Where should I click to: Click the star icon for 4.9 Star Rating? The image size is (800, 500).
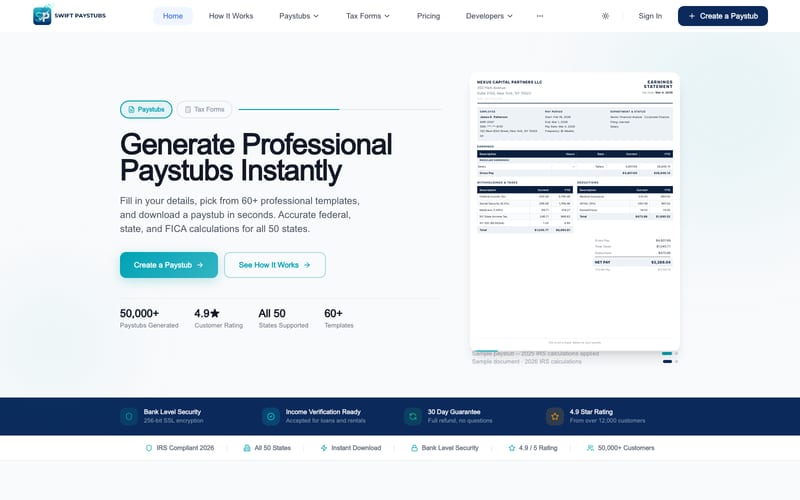[x=554, y=416]
